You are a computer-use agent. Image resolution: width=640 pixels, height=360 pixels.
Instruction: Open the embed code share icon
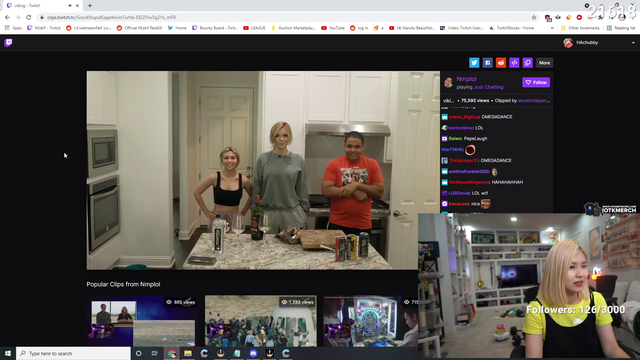point(514,63)
